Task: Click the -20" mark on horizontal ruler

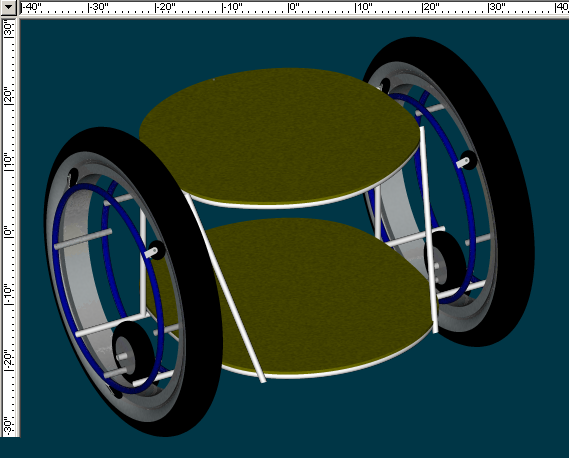Action: tap(166, 7)
